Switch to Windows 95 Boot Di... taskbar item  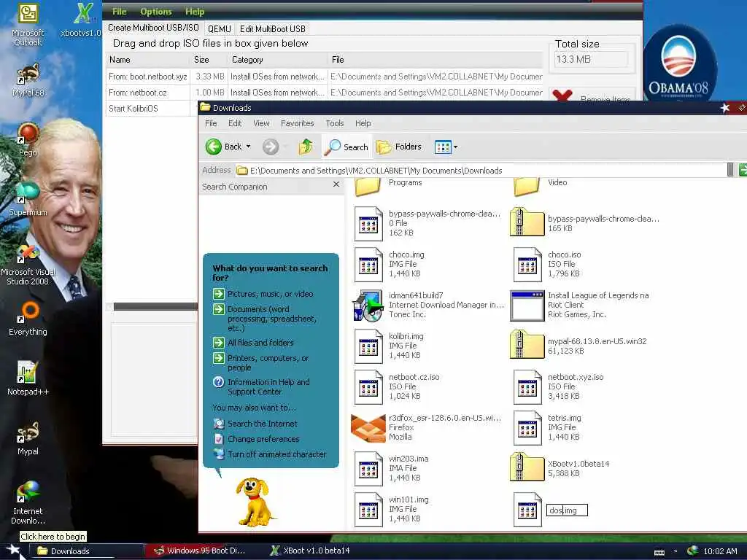click(x=200, y=551)
